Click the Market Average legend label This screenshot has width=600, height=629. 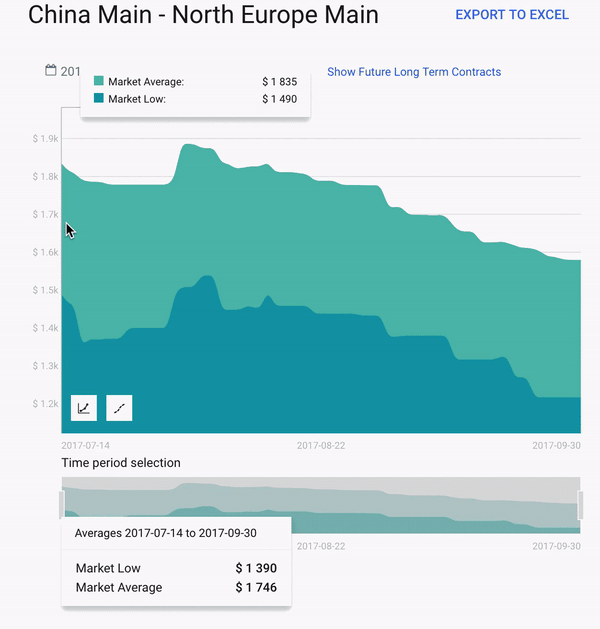pyautogui.click(x=146, y=82)
